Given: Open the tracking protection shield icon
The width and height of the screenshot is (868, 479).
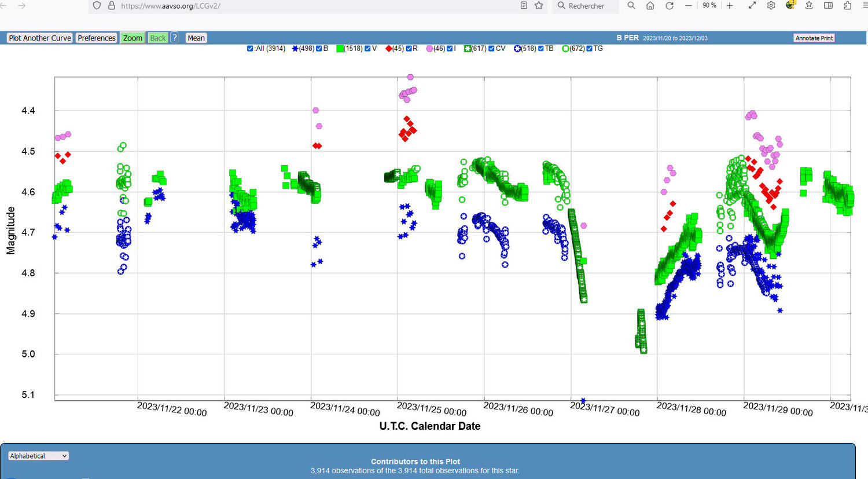Looking at the screenshot, I should pyautogui.click(x=97, y=6).
